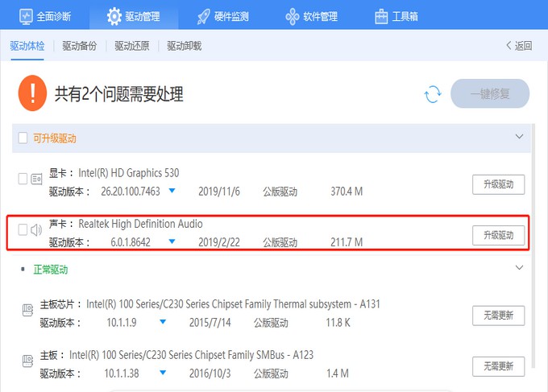Click the sound card speaker icon
The height and width of the screenshot is (392, 548).
click(x=36, y=229)
